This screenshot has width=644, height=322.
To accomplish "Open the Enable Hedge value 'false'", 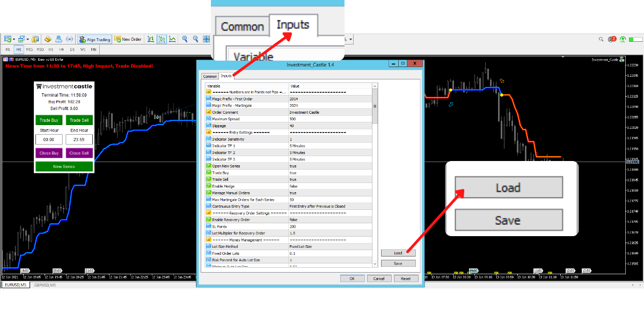I will [x=330, y=186].
